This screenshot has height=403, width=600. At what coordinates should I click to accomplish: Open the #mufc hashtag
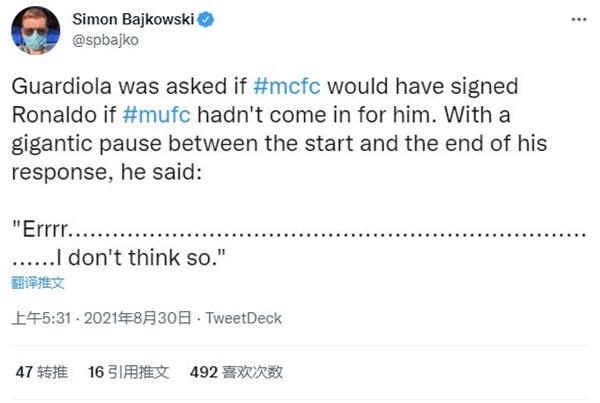click(x=156, y=115)
